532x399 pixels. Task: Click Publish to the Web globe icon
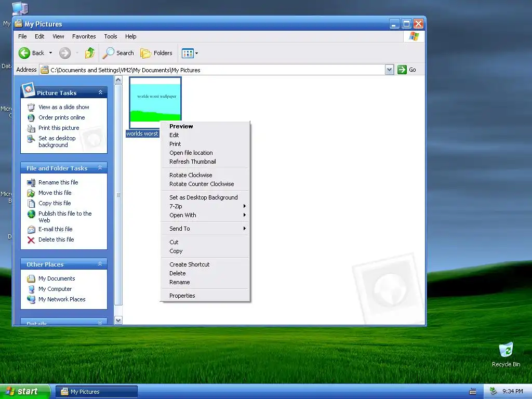tap(31, 214)
